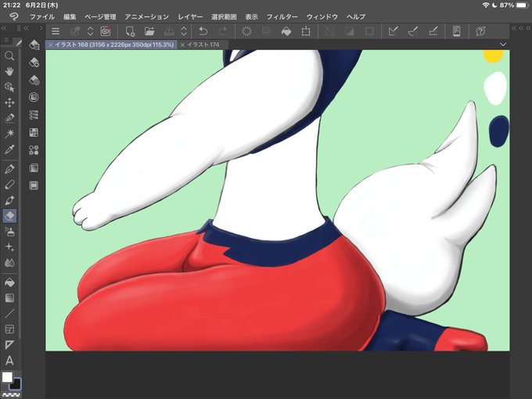The height and width of the screenshot is (399, 532).
Task: Open the フィルター menu
Action: 282,16
